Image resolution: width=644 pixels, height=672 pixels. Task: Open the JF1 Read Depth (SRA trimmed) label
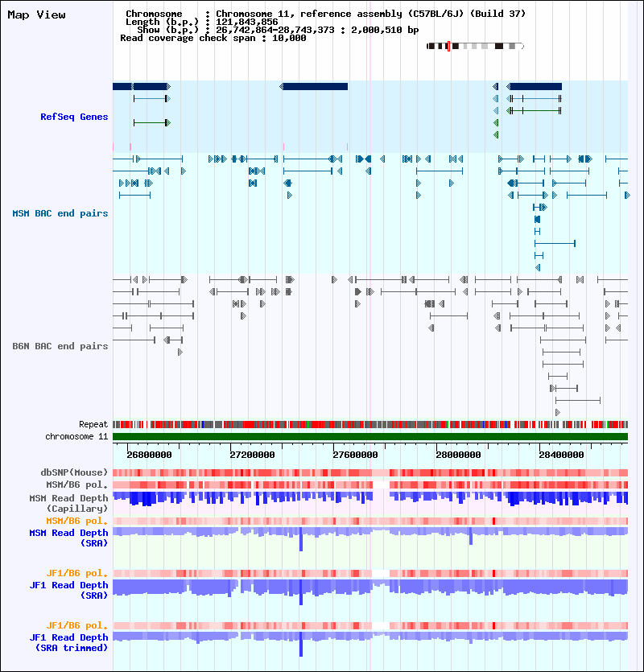click(68, 642)
